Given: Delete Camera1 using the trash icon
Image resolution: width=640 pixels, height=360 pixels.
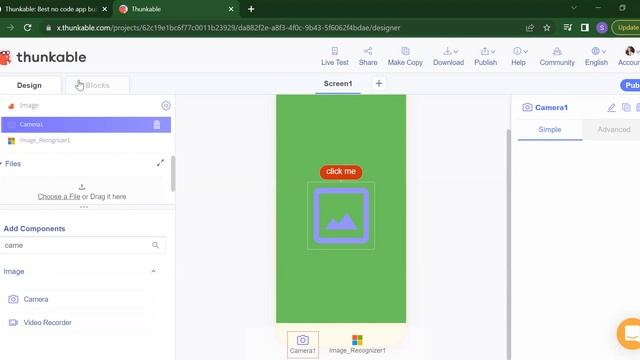Looking at the screenshot, I should click(x=157, y=124).
